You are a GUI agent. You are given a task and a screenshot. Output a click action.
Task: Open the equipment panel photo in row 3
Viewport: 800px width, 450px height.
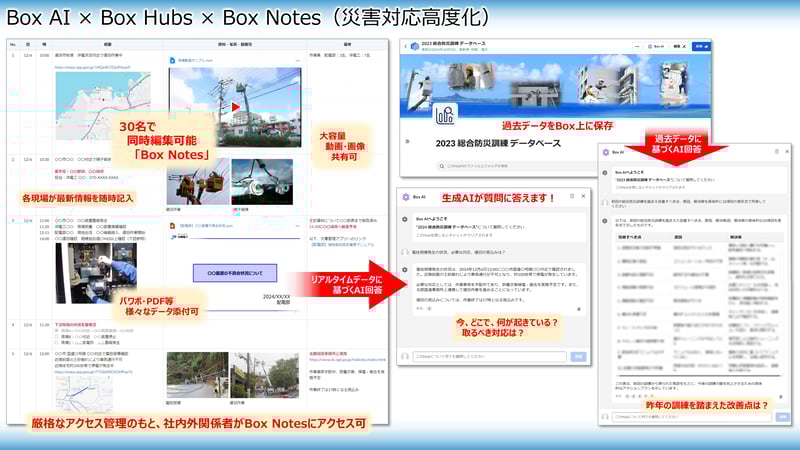[x=96, y=273]
